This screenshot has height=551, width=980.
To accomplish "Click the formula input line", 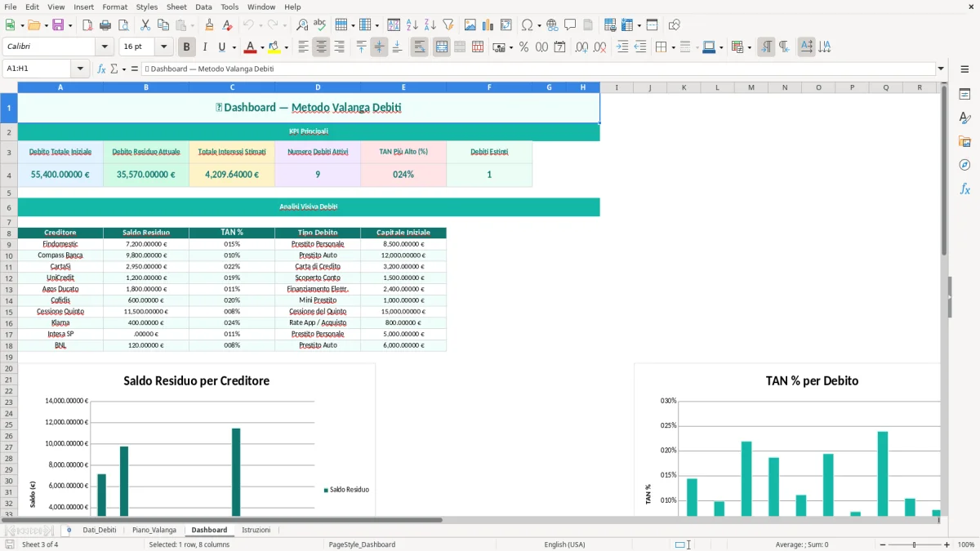I will (x=539, y=69).
